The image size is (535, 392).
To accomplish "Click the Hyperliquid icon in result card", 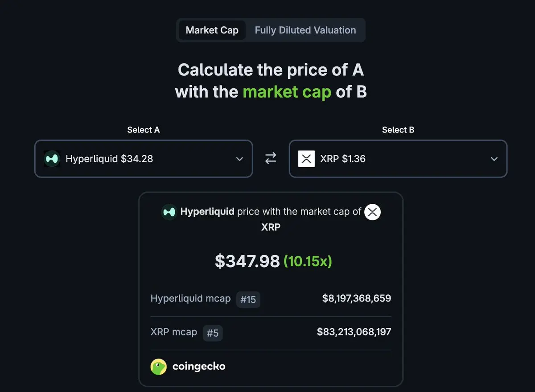I will pyautogui.click(x=169, y=212).
